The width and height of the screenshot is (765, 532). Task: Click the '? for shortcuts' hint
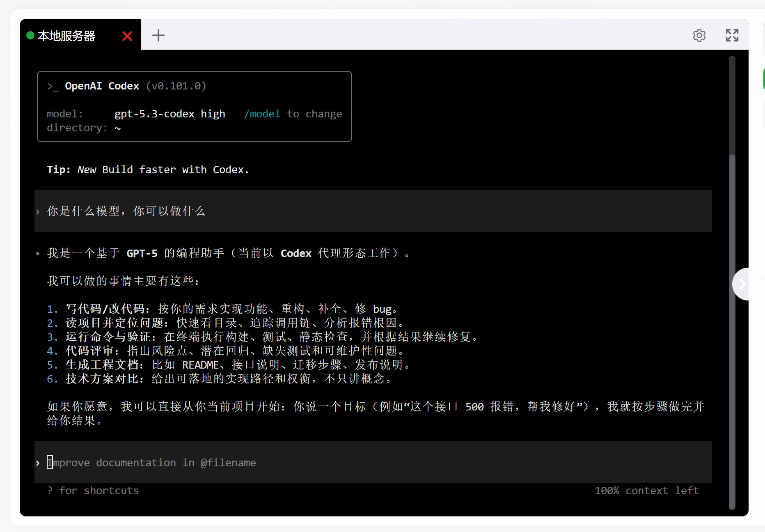[93, 491]
